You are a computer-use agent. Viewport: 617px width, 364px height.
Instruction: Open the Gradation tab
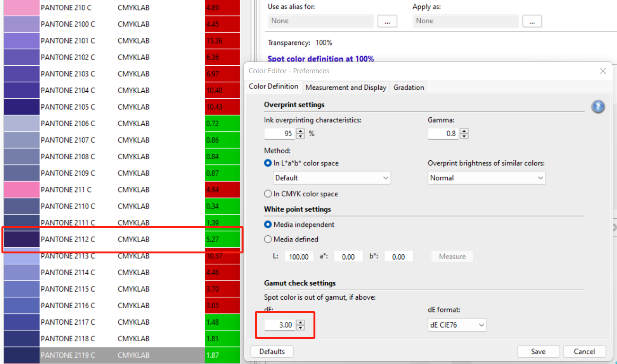tap(408, 87)
